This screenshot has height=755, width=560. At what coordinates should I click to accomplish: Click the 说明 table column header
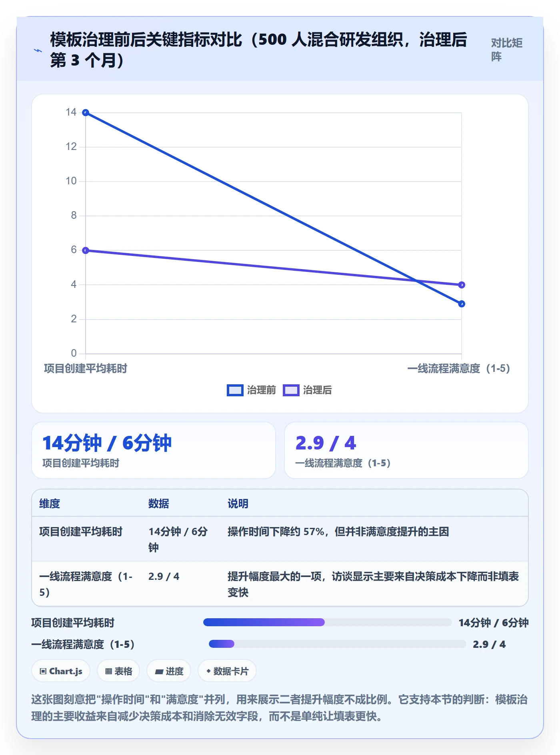pos(238,503)
